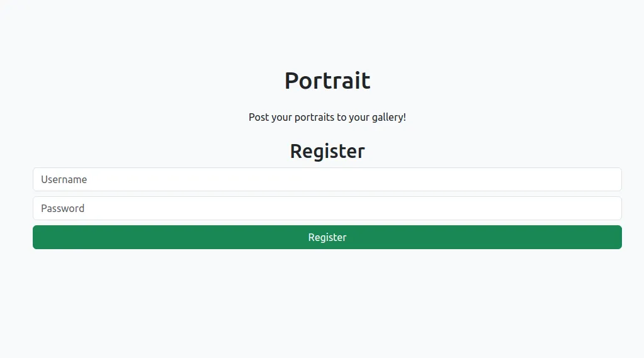Select the Portrait title heading
Image resolution: width=644 pixels, height=358 pixels.
327,81
